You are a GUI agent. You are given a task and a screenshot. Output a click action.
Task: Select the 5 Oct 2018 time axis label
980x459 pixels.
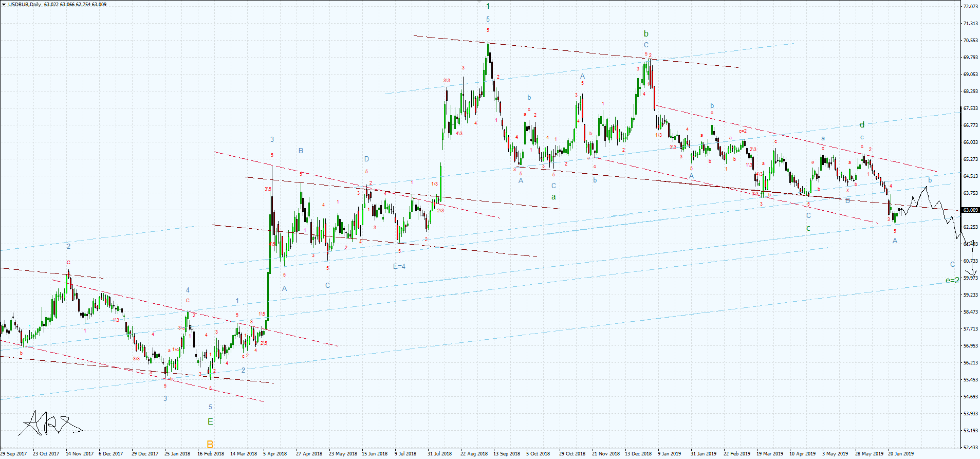(538, 454)
